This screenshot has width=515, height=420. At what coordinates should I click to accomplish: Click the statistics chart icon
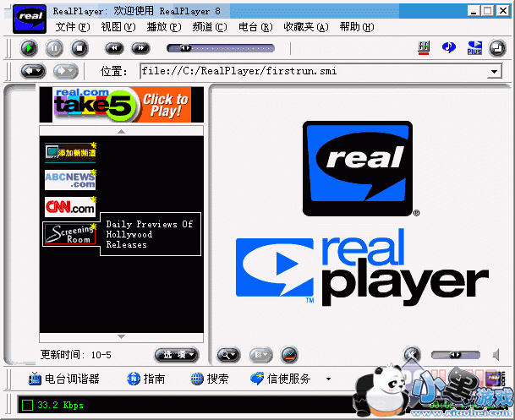point(289,355)
